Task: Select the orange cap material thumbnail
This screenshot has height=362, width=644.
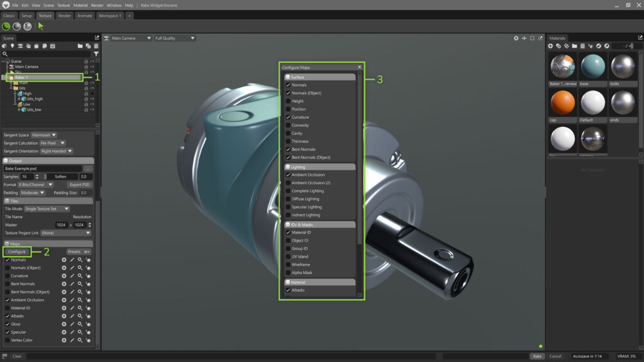Action: [562, 102]
